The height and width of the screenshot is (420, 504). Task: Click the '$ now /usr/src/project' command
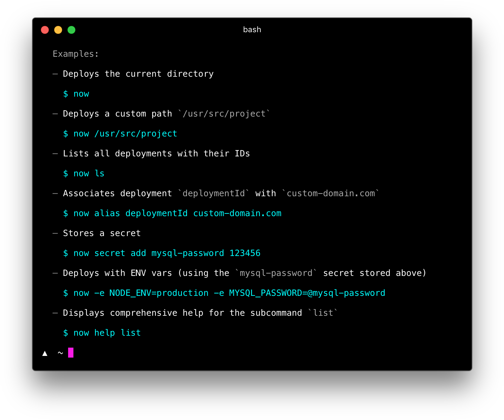pyautogui.click(x=120, y=134)
